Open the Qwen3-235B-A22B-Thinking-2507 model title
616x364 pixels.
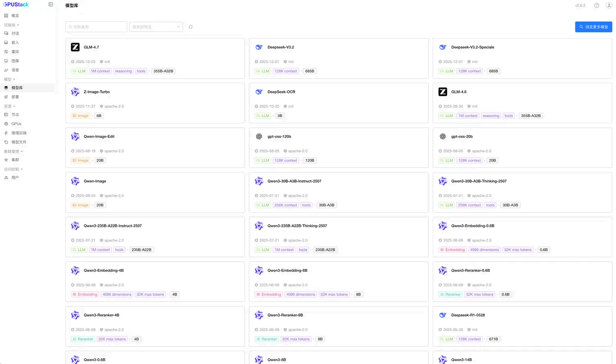[x=297, y=226]
